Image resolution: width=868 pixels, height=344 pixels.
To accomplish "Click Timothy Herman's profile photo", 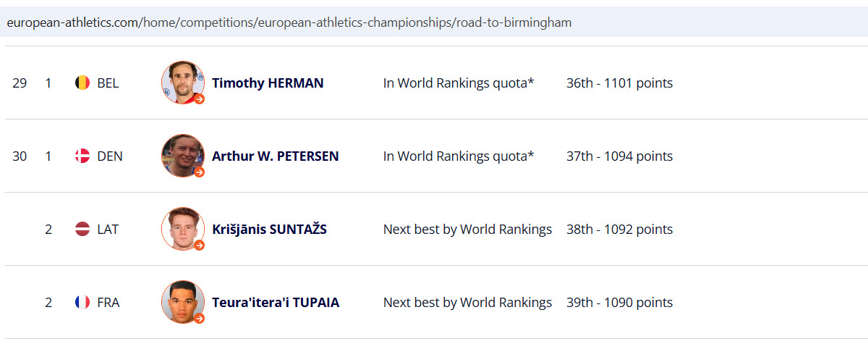I will pos(182,83).
